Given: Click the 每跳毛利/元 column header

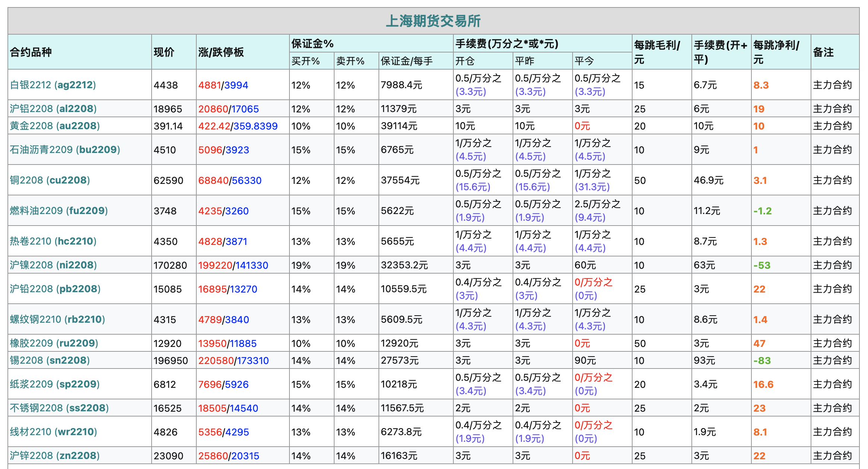Looking at the screenshot, I should click(x=657, y=52).
